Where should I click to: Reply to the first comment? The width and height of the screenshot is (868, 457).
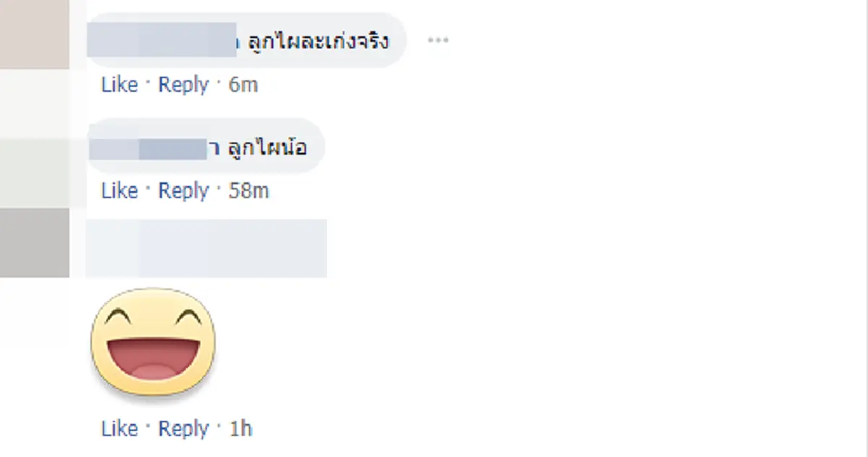(183, 85)
